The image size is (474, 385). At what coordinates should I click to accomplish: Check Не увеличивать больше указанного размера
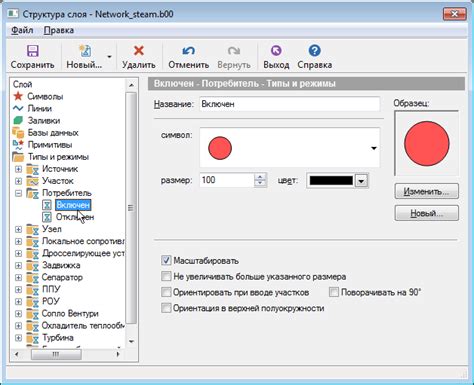tap(166, 276)
